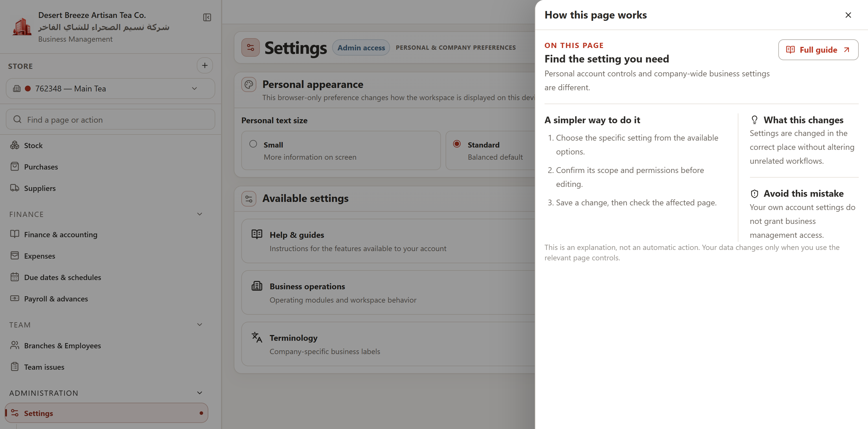This screenshot has height=429, width=868.
Task: Open the store dropdown 762348 — Main Tea
Action: 110,89
